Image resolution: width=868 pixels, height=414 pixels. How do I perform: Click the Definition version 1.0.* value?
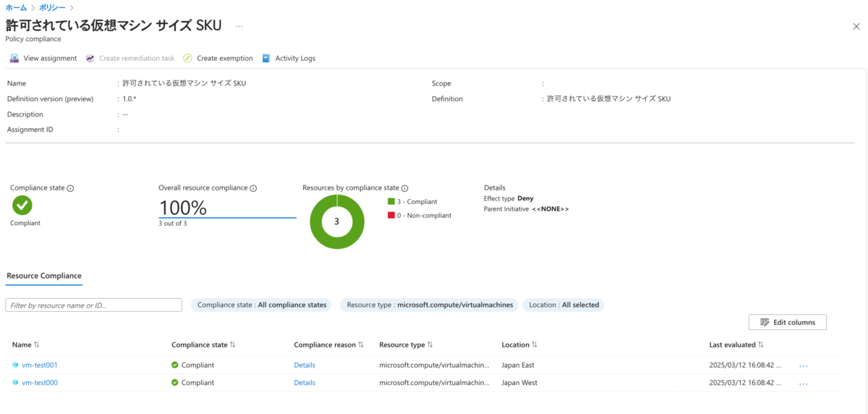pos(129,99)
